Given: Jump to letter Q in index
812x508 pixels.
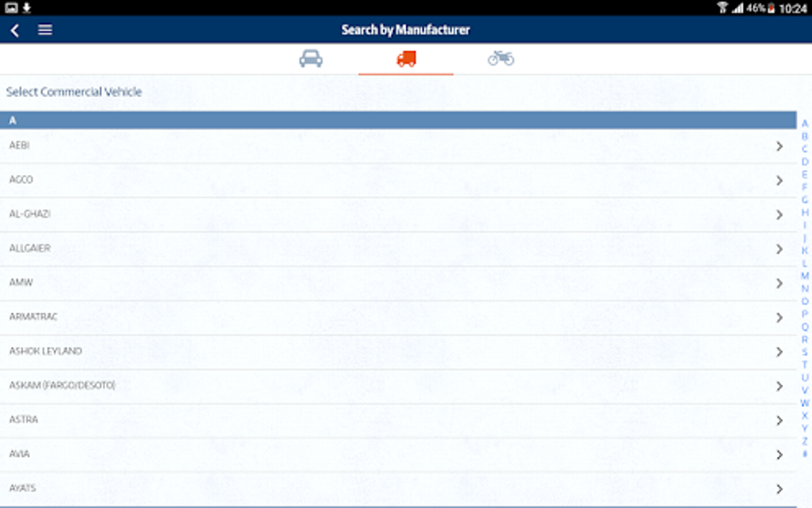Looking at the screenshot, I should [805, 326].
